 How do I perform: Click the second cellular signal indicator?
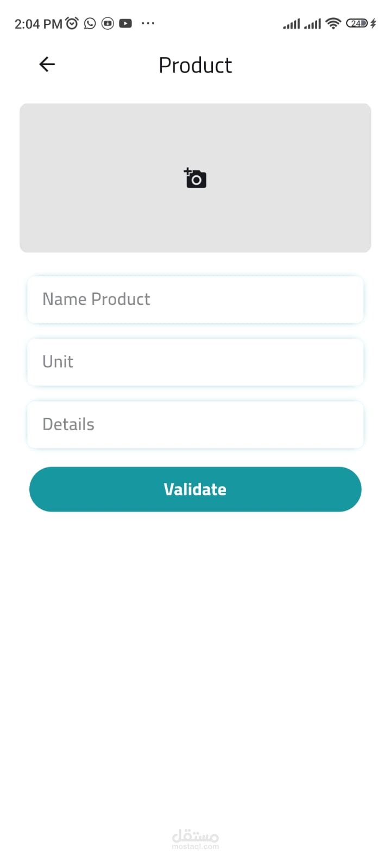tap(312, 24)
